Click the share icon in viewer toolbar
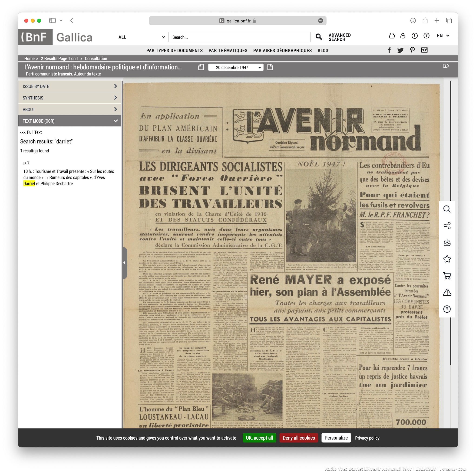476x471 pixels. (447, 226)
